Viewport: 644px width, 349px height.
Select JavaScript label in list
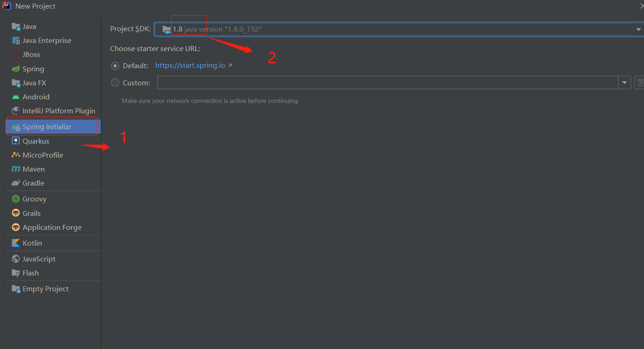[39, 259]
